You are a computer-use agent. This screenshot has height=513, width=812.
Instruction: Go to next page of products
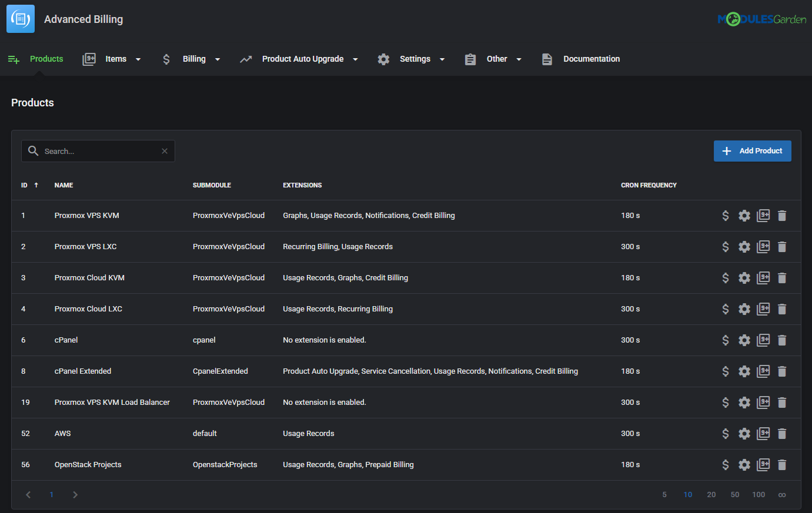[x=75, y=495]
